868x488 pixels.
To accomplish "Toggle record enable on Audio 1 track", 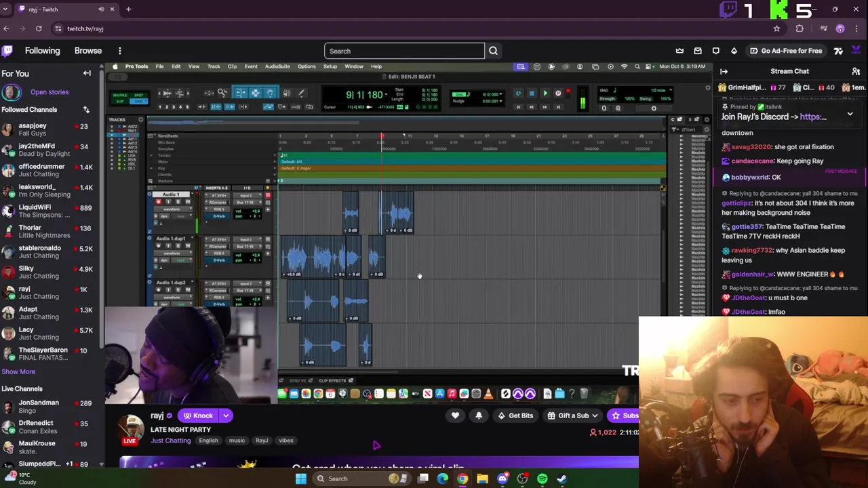I will (158, 202).
